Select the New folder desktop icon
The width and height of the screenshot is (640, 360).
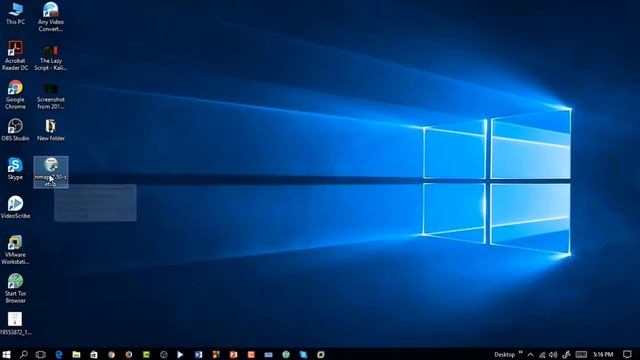pos(51,130)
